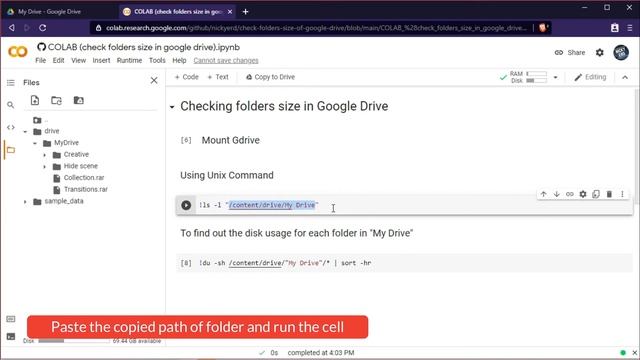Click the upload file icon in Files panel
This screenshot has width=640, height=360.
pyautogui.click(x=35, y=100)
